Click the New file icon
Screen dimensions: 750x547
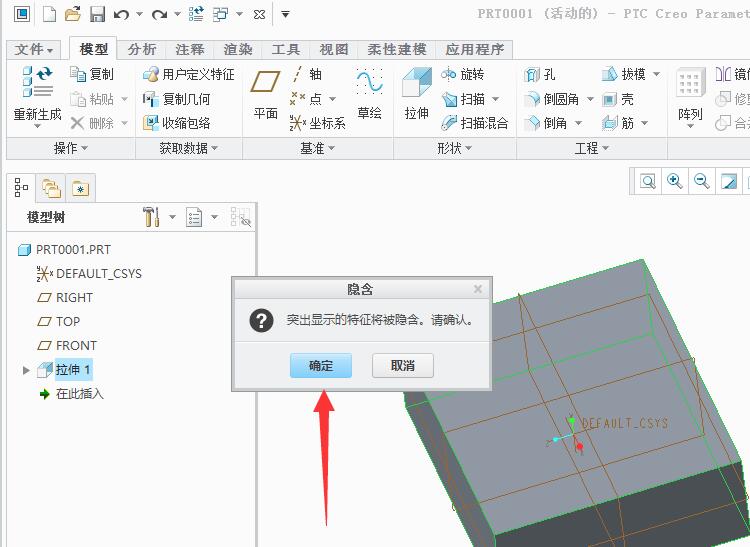50,14
